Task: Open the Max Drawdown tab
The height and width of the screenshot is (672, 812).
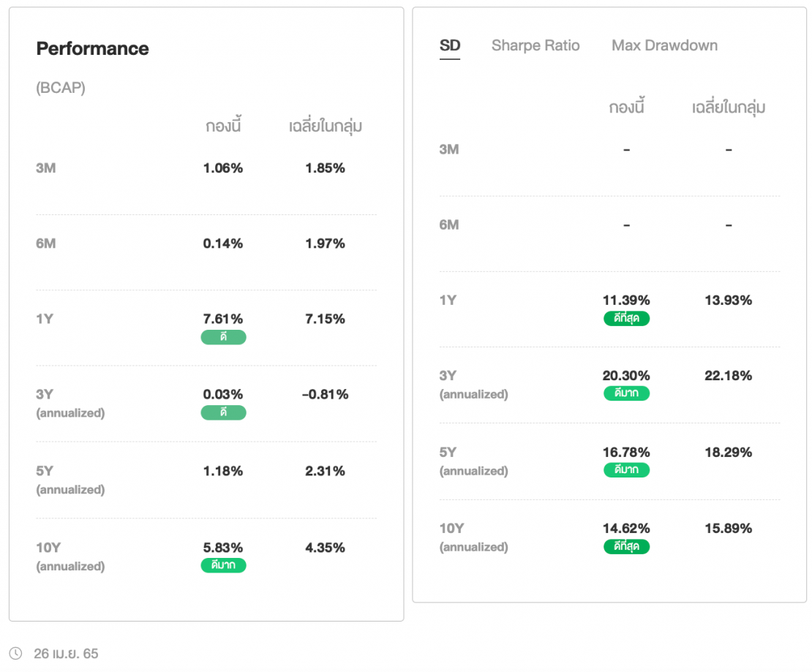Action: (664, 45)
